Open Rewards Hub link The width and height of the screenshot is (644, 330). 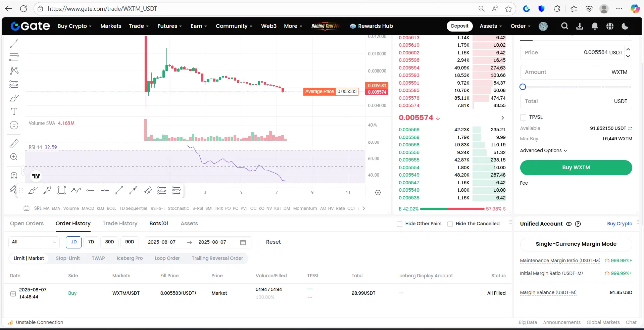(371, 26)
